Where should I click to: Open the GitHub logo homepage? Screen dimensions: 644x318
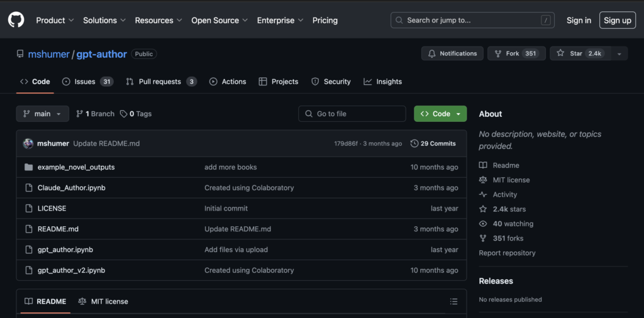point(16,19)
